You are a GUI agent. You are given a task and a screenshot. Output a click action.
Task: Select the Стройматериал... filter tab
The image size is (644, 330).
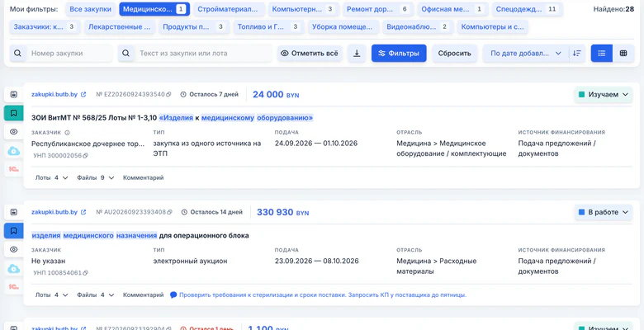229,9
